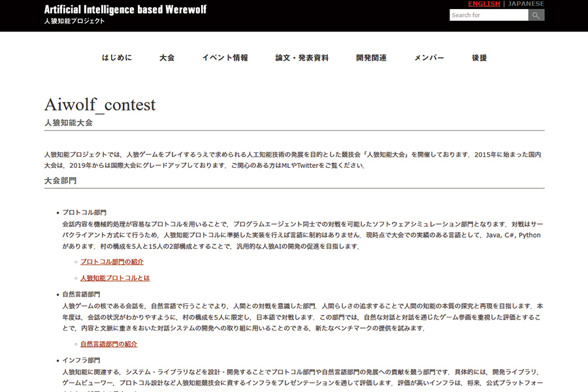The width and height of the screenshot is (588, 392).
Task: Open the メンバー navigation item
Action: coord(429,57)
